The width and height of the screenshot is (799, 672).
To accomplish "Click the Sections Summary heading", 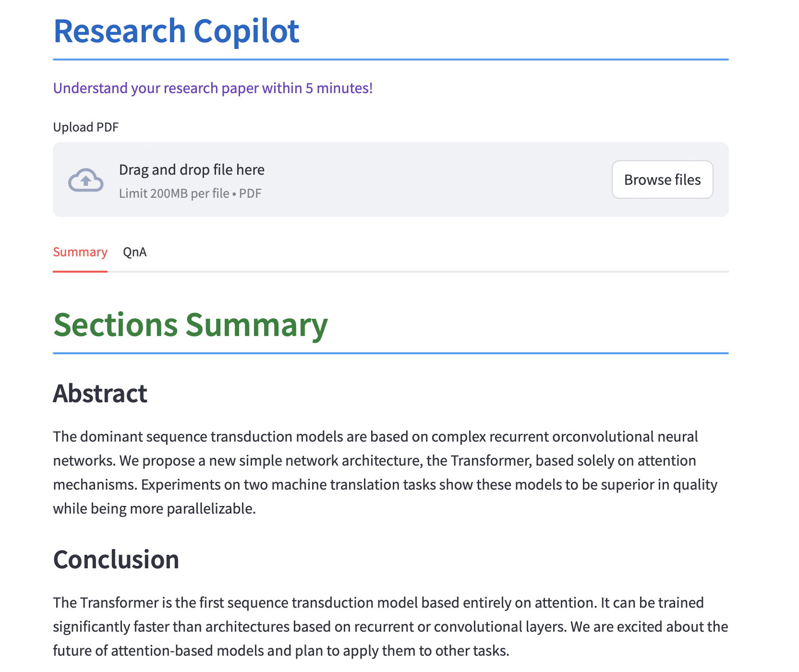I will pyautogui.click(x=190, y=325).
